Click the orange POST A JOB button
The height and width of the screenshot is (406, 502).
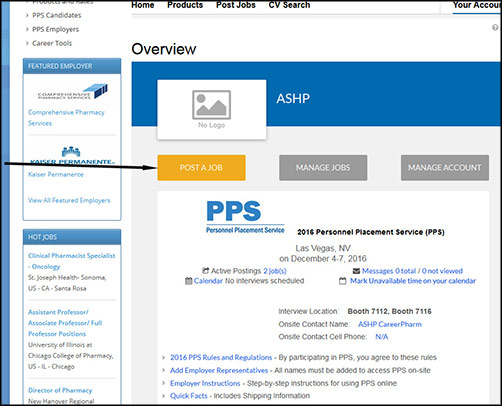pos(201,167)
